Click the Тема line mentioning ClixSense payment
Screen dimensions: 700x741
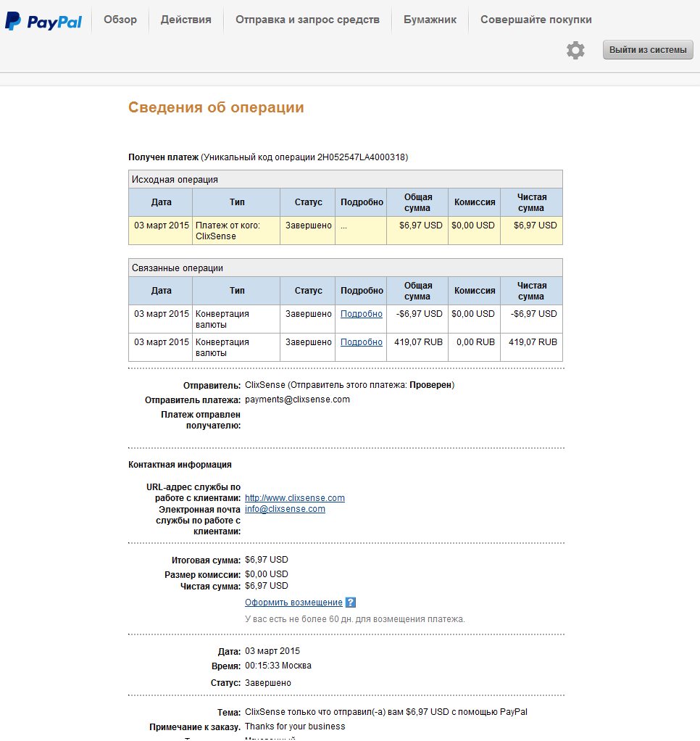click(x=386, y=712)
